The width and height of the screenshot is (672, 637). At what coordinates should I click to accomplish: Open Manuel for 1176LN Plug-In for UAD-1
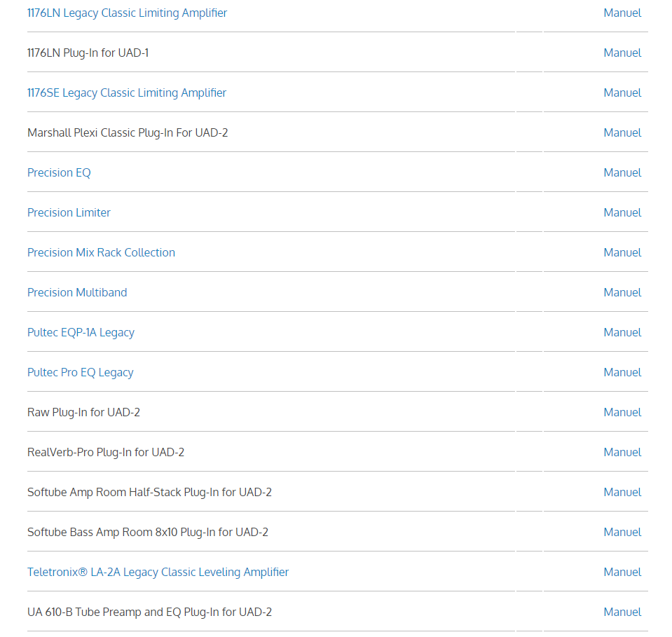click(x=622, y=53)
